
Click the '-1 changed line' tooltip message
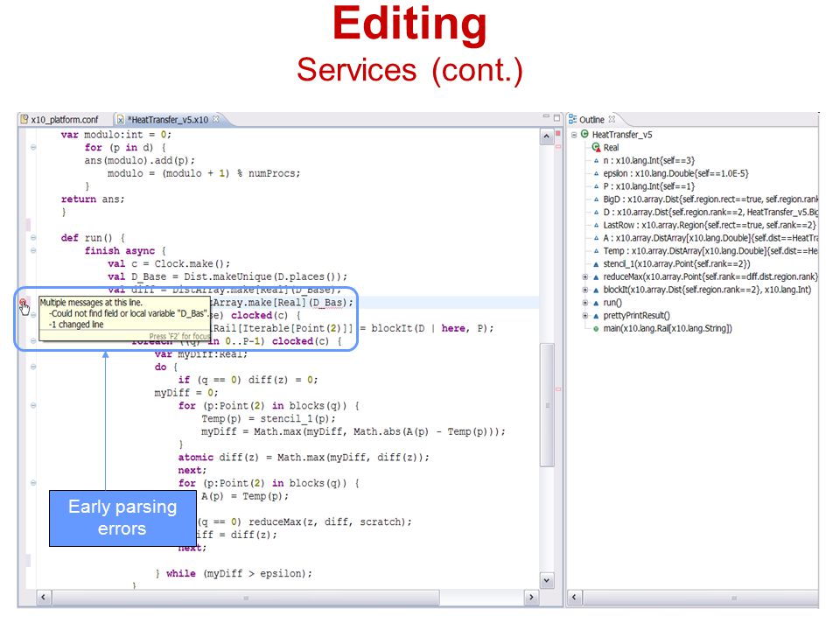click(76, 325)
